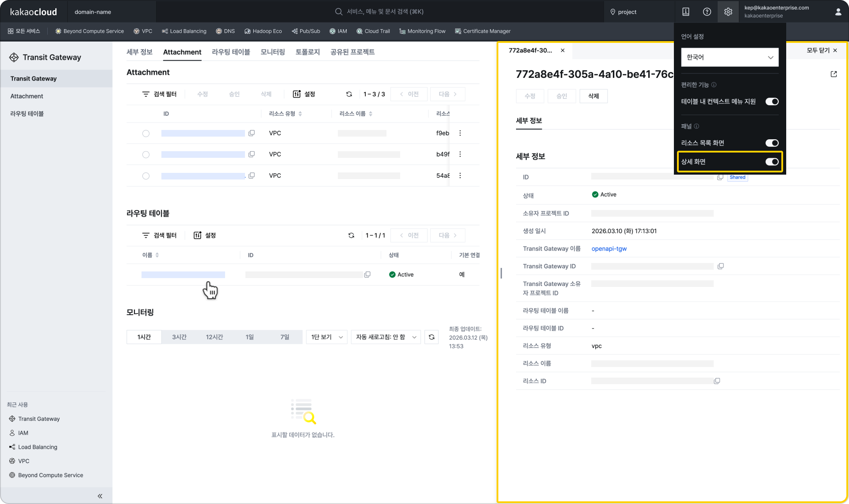Open the openapi-tgw Transit Gateway link
The height and width of the screenshot is (504, 849).
[609, 248]
